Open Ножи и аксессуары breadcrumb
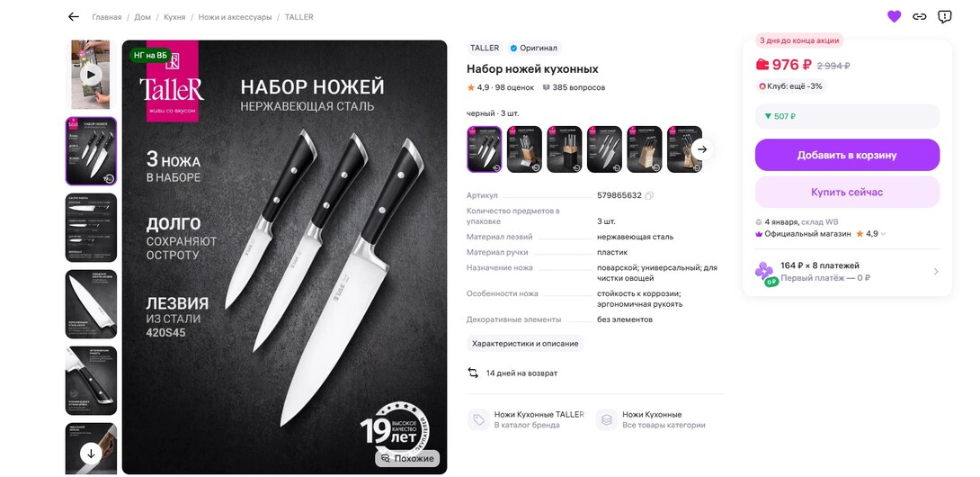The width and height of the screenshot is (980, 477). [235, 17]
